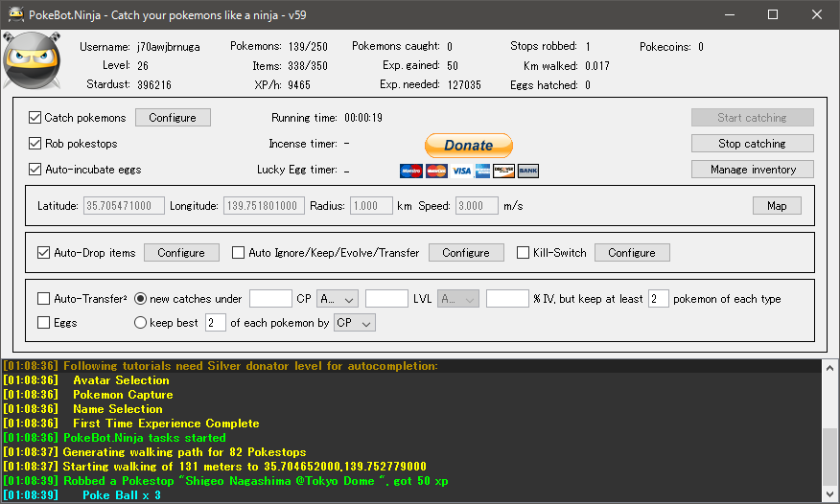Select the 'keep best' radio button

(140, 323)
